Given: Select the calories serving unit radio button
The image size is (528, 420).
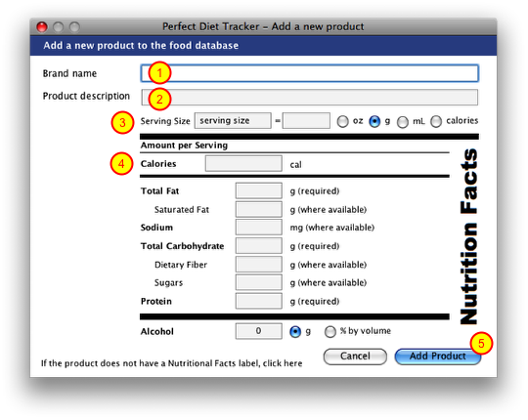Looking at the screenshot, I should pos(436,121).
